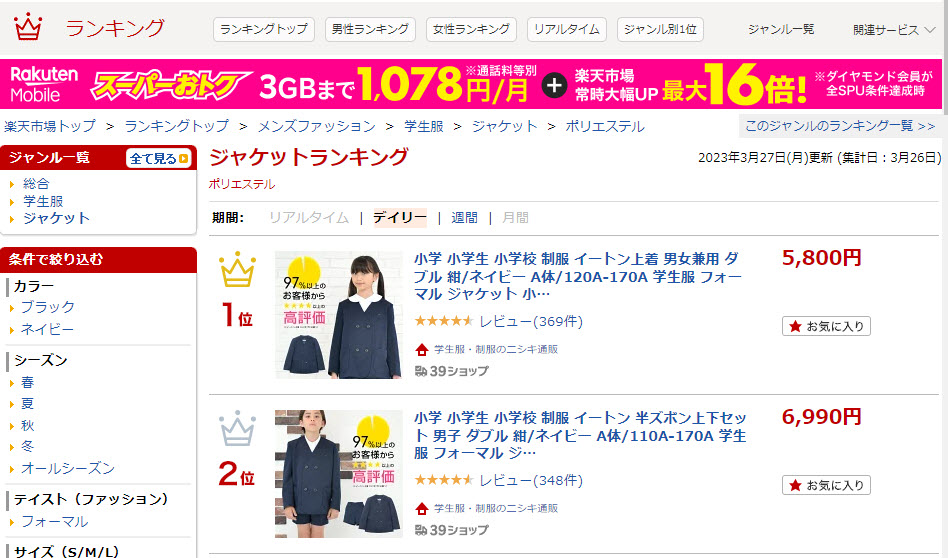Screen dimensions: 948x558
Task: Click the star rating of the 369-review item
Action: (x=444, y=321)
